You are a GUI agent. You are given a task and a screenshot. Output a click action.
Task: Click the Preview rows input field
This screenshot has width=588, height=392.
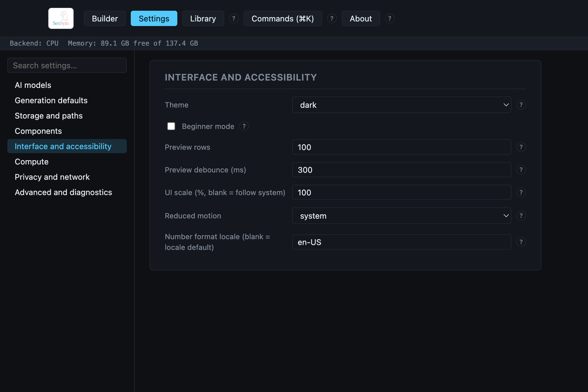[x=401, y=147]
